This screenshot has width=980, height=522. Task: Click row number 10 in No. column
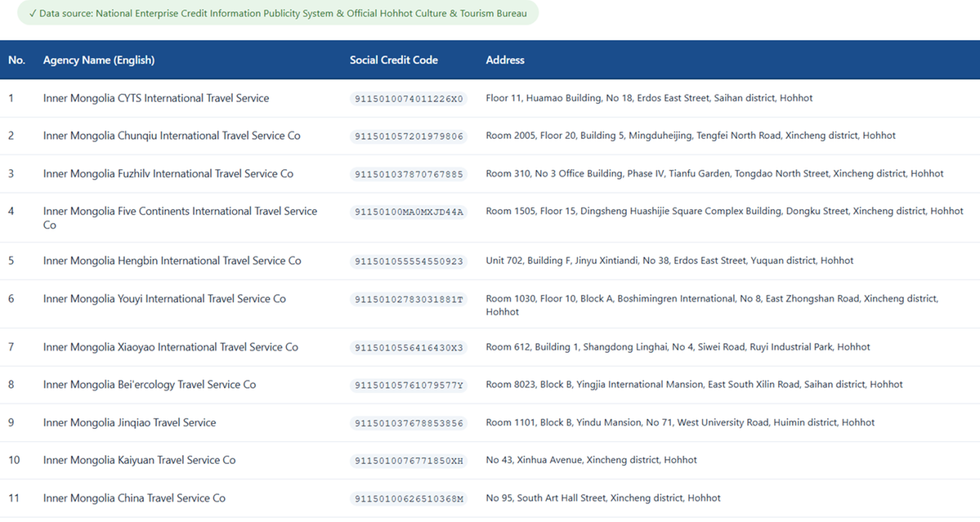tap(14, 460)
